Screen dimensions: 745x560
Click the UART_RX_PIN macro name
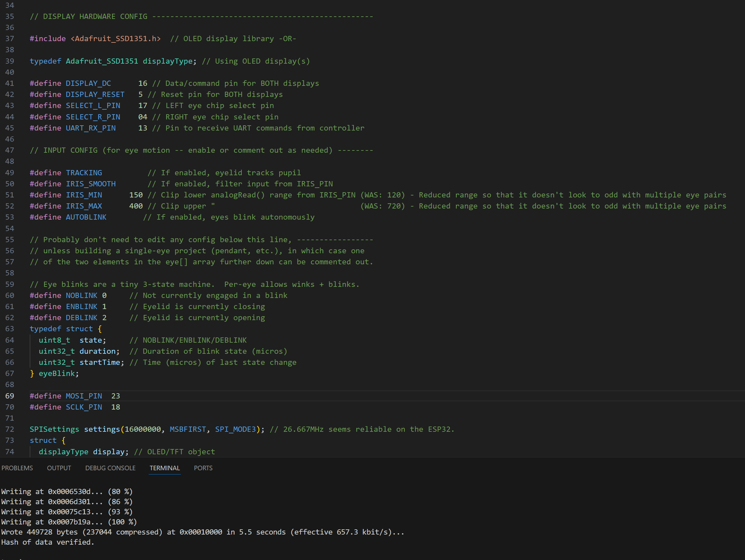[x=90, y=128]
